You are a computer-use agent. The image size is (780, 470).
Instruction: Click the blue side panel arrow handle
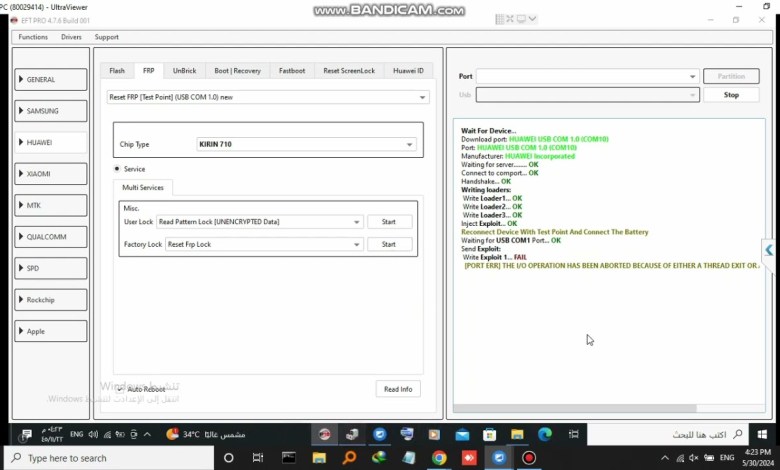(768, 250)
